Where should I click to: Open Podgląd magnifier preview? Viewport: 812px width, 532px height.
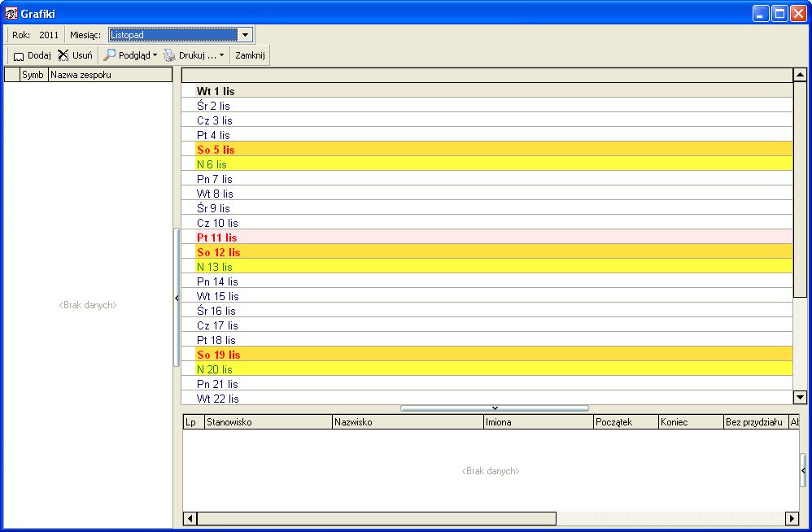[109, 55]
